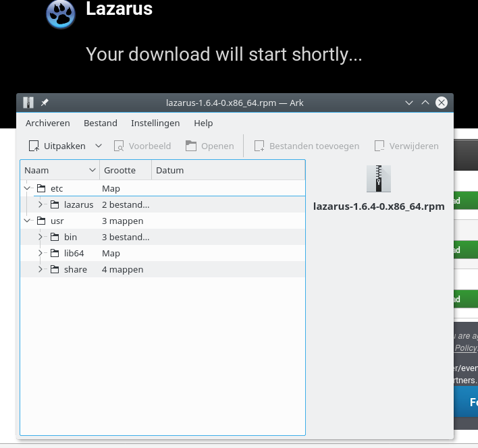Screen dimensions: 478x448
Task: Click the 'Map' size cell for etc
Action: coord(111,188)
